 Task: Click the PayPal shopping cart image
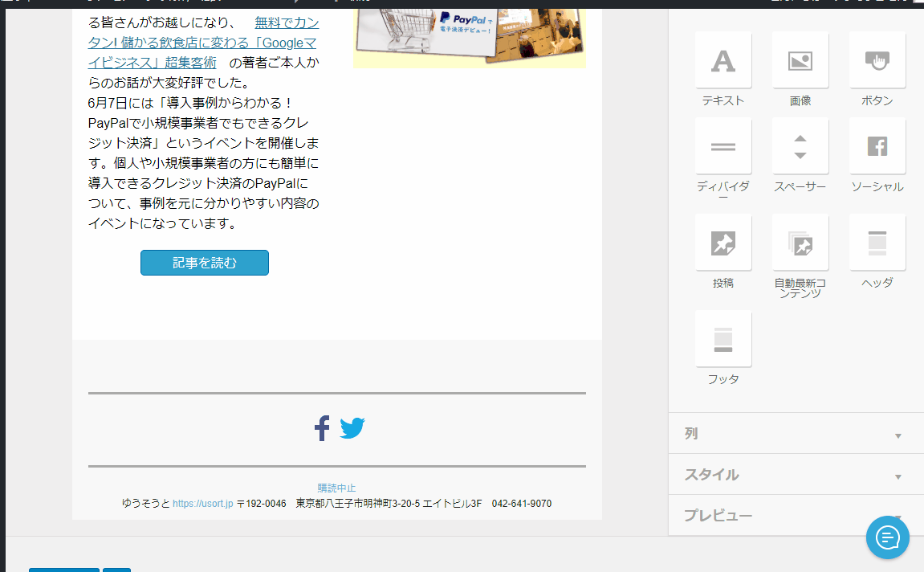coord(469,32)
